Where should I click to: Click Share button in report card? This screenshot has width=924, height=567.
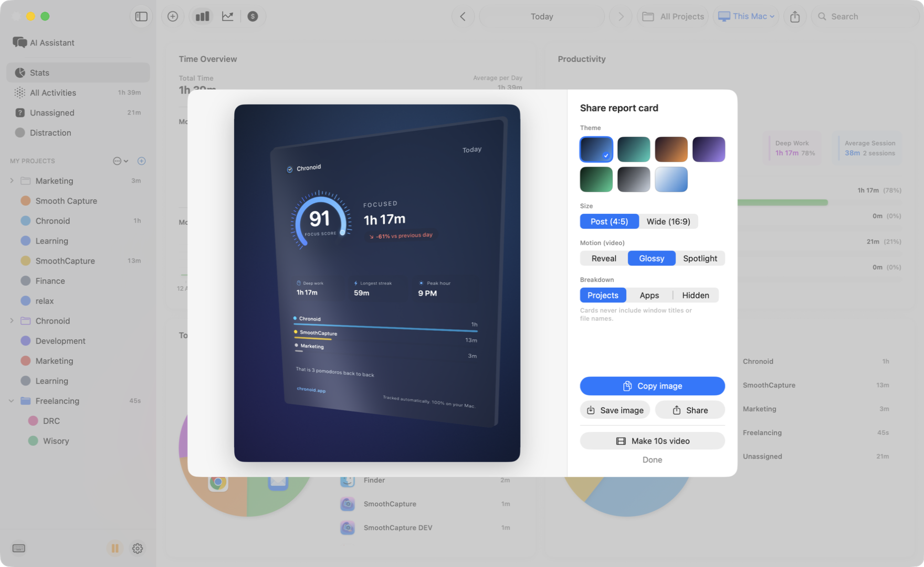(690, 410)
